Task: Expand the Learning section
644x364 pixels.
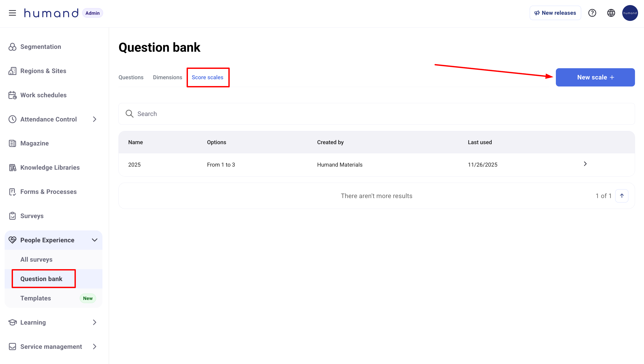Action: (95, 322)
